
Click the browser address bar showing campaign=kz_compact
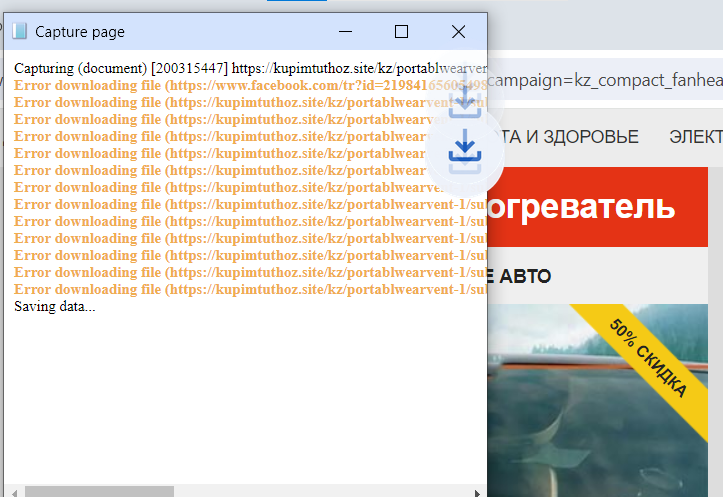pos(605,79)
